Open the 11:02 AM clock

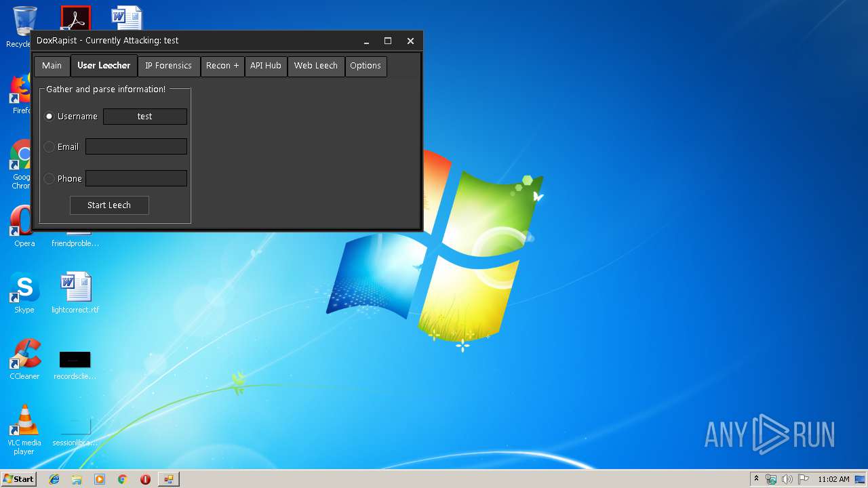point(833,479)
